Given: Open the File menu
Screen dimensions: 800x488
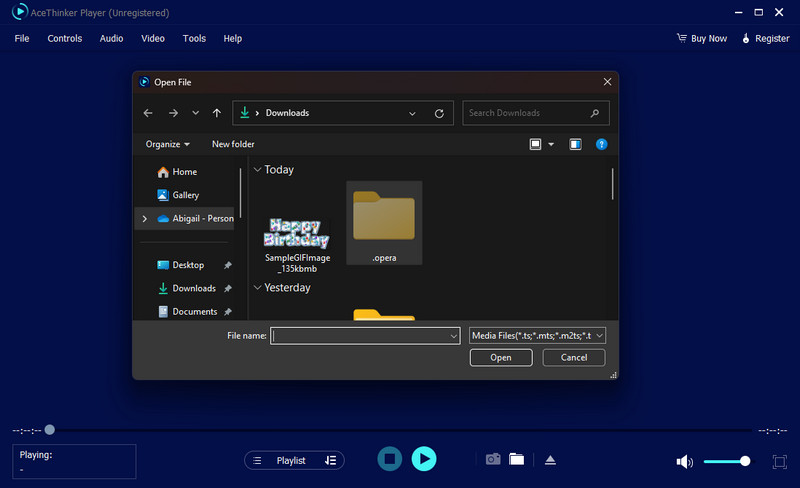Looking at the screenshot, I should coord(22,38).
